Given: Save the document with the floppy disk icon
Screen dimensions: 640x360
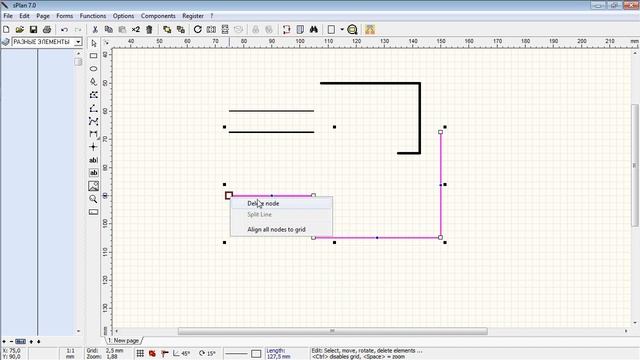Looking at the screenshot, I should (x=33, y=29).
